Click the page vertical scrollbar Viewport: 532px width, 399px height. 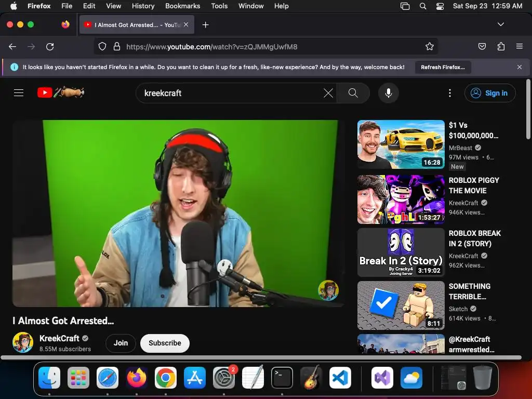[528, 109]
